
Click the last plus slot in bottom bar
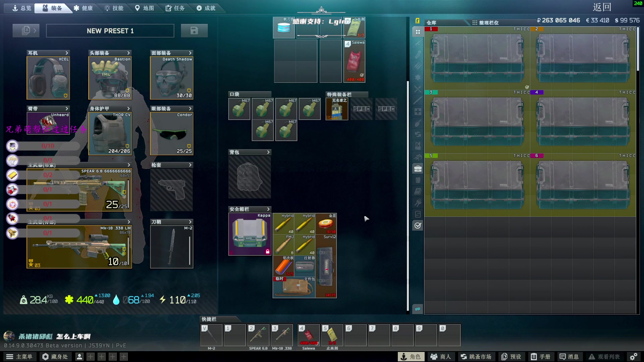coord(124,357)
